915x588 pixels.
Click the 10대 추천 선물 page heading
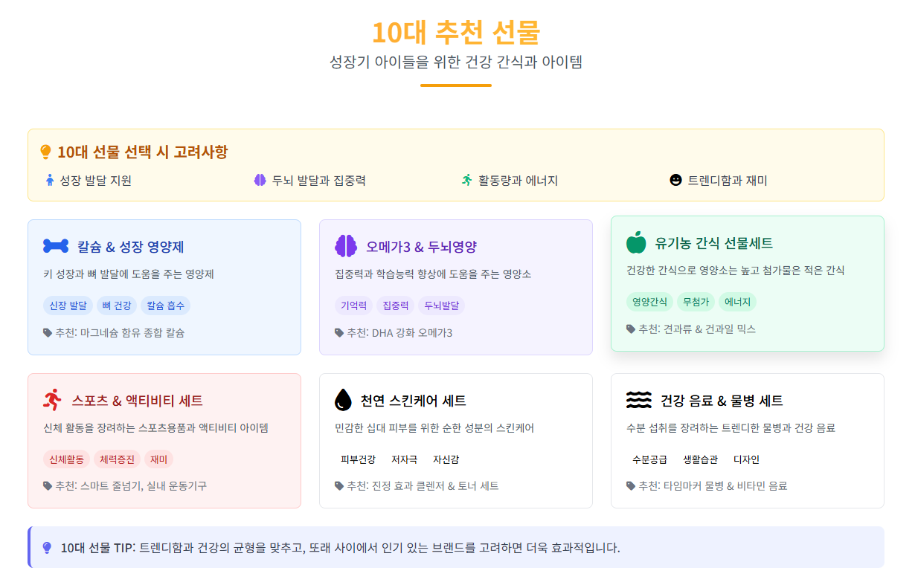click(456, 33)
